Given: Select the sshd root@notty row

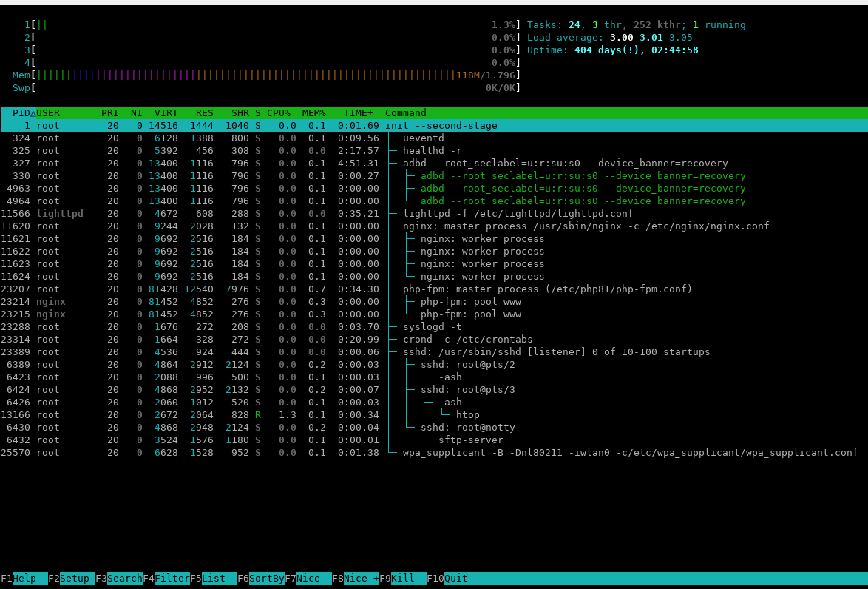Looking at the screenshot, I should 434,427.
